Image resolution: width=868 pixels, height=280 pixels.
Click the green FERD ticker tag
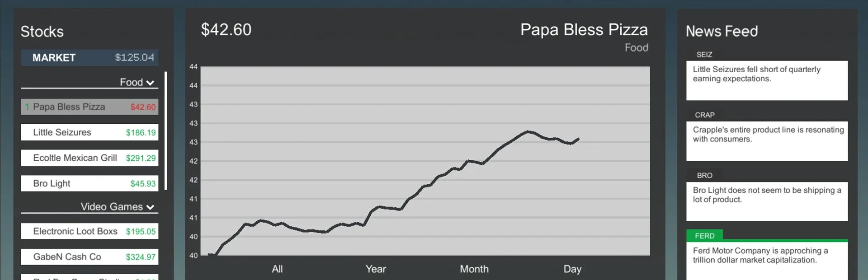704,235
